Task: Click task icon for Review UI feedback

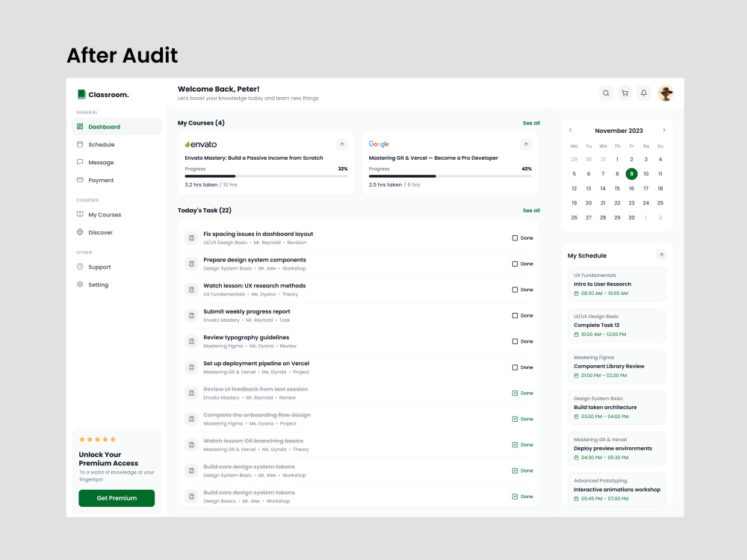Action: coord(191,393)
